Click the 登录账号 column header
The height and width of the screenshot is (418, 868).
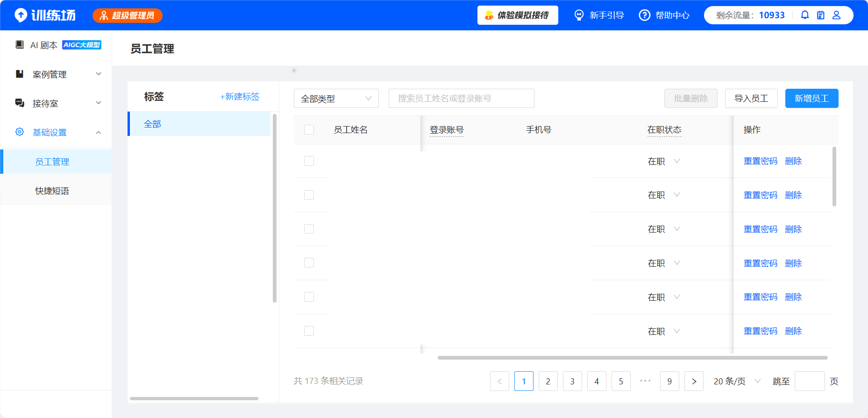447,130
